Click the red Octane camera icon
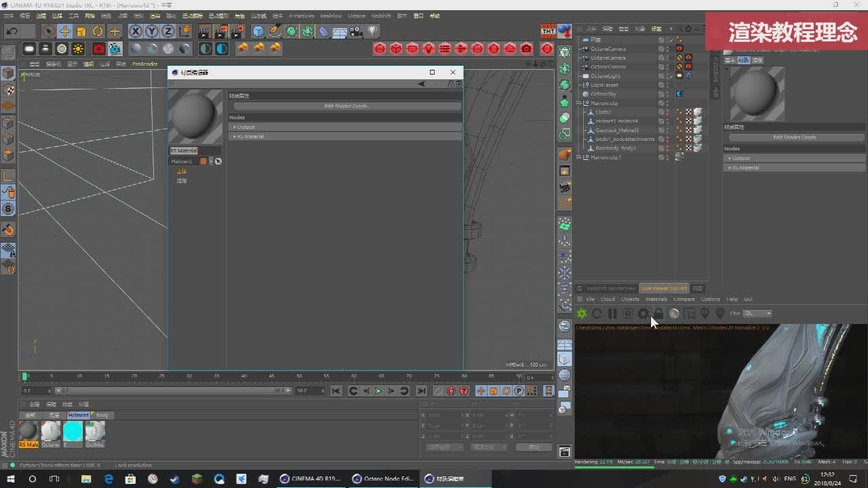The height and width of the screenshot is (488, 868). [98, 49]
